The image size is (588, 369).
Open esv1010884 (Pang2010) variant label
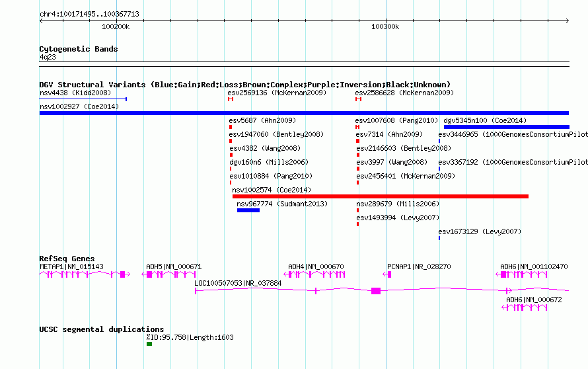coord(271,176)
